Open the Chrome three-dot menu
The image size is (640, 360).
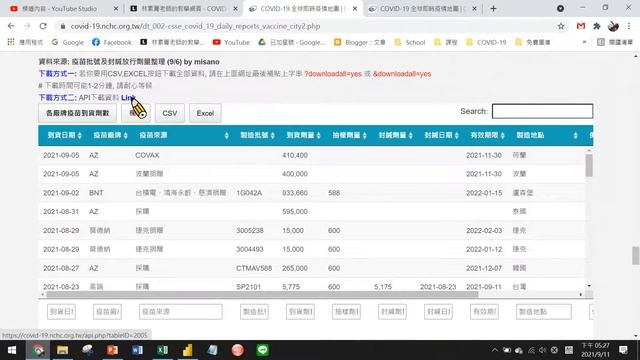pos(629,26)
